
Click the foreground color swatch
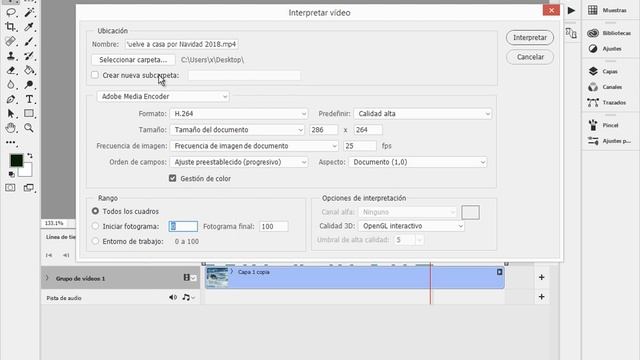[16, 160]
